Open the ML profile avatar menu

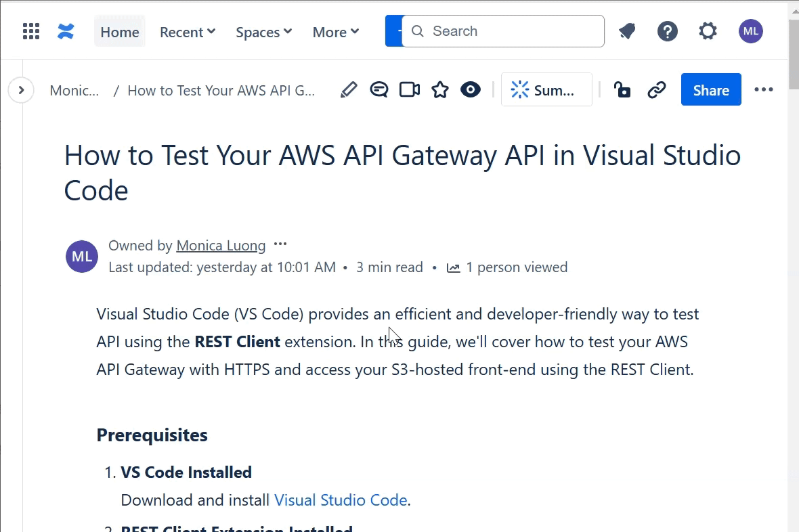point(751,31)
